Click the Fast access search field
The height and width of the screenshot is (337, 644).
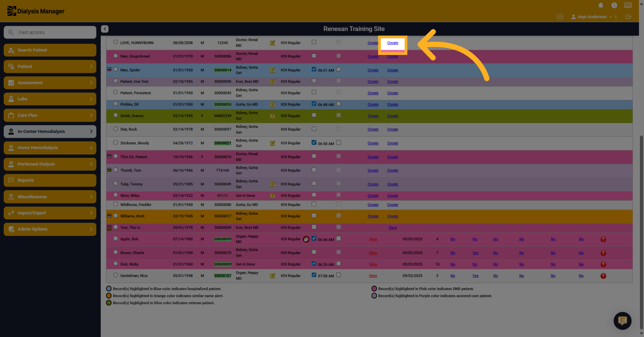pos(50,32)
